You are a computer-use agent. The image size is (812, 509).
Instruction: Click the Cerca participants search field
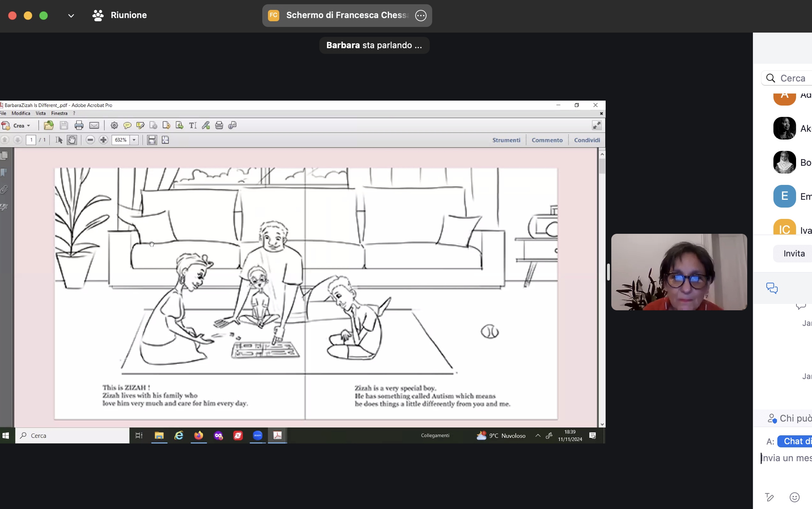[x=787, y=78]
